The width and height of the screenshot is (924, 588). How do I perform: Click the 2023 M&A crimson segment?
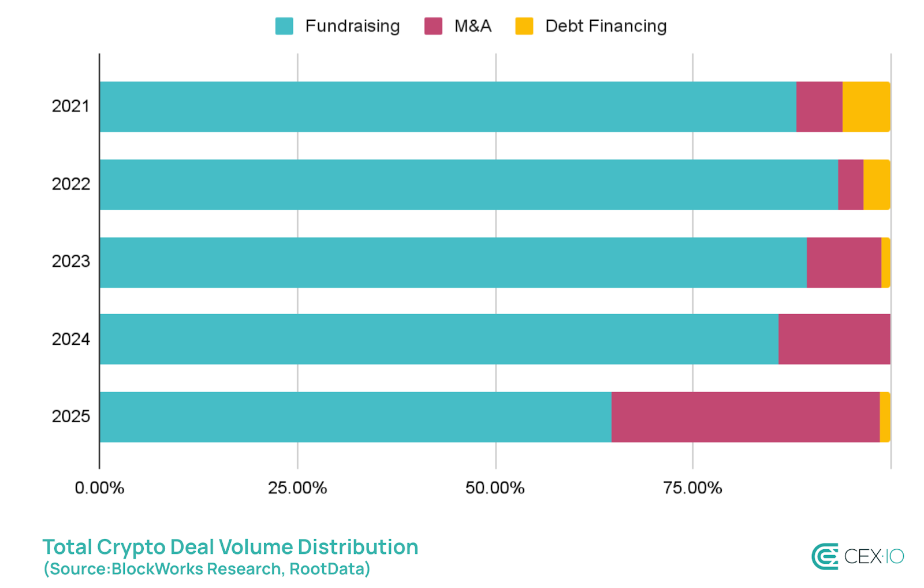click(844, 262)
